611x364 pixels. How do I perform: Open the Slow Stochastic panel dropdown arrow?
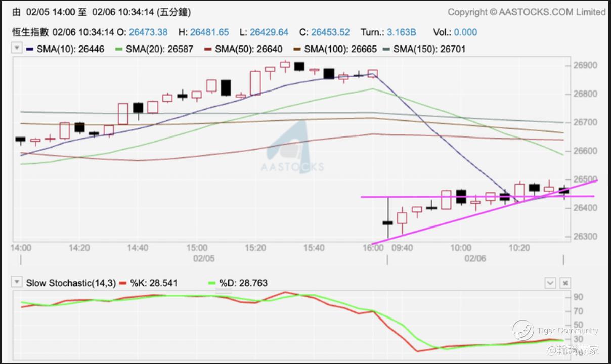17,283
